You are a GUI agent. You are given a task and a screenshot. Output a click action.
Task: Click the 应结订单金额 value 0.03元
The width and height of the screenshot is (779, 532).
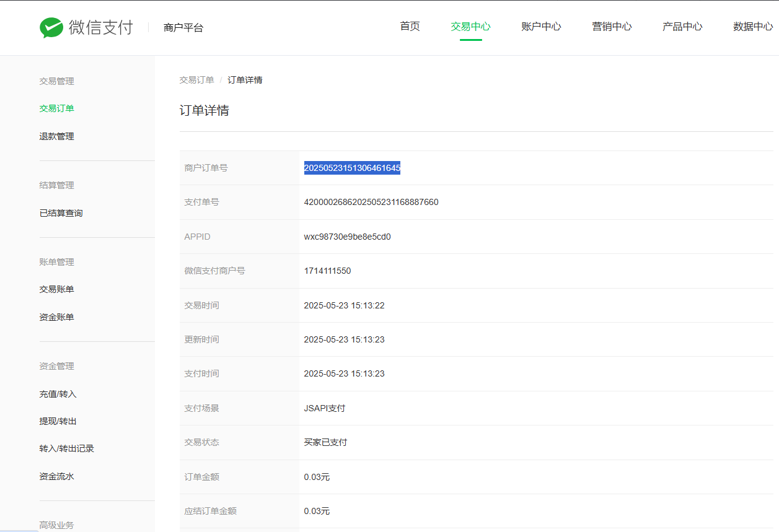pyautogui.click(x=317, y=511)
